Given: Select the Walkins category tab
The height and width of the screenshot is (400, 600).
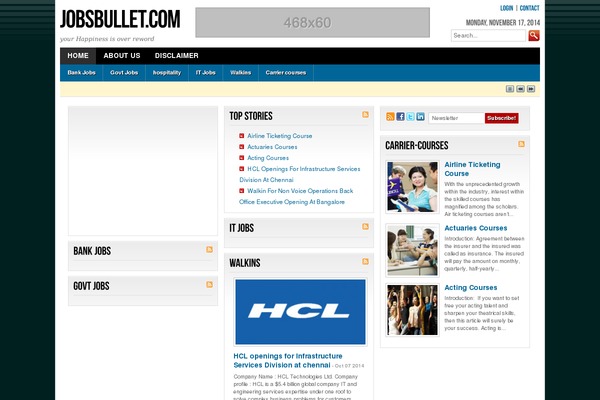Looking at the screenshot, I should point(241,73).
